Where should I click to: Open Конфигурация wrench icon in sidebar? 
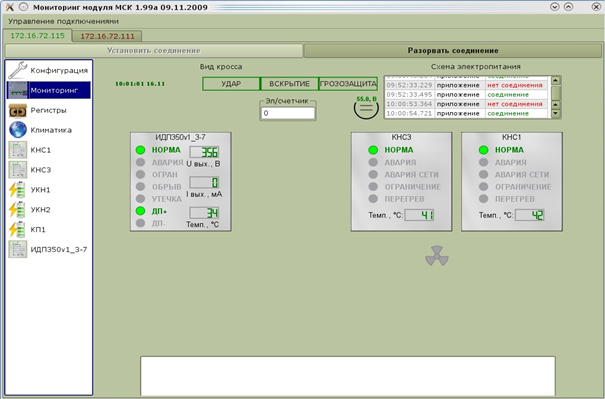(x=18, y=70)
